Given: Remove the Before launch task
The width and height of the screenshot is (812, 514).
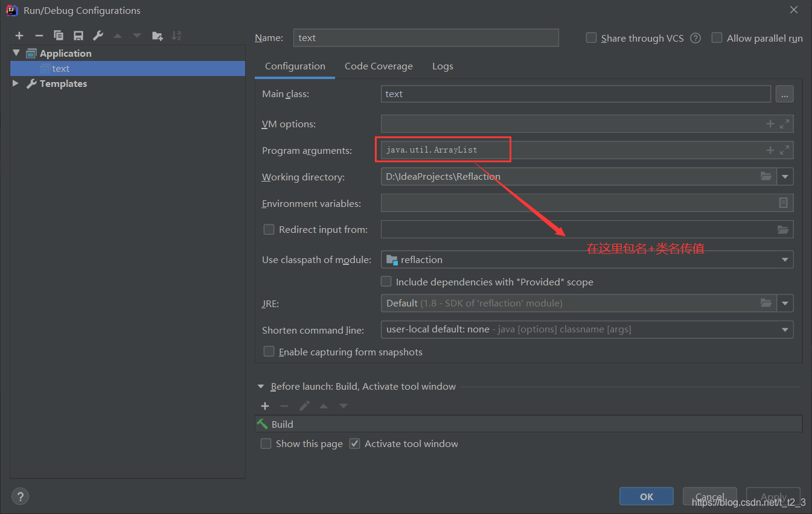Looking at the screenshot, I should (x=284, y=406).
